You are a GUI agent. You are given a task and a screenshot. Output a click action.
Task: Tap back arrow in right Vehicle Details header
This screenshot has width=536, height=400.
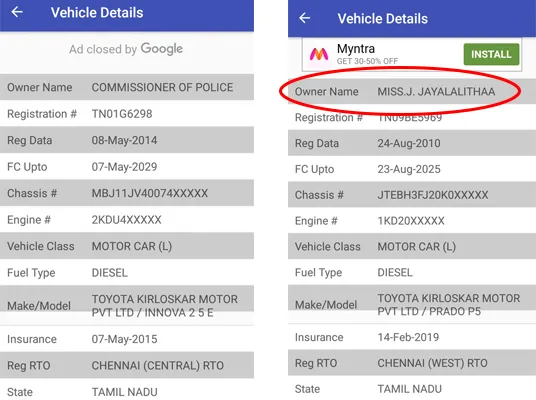click(305, 18)
